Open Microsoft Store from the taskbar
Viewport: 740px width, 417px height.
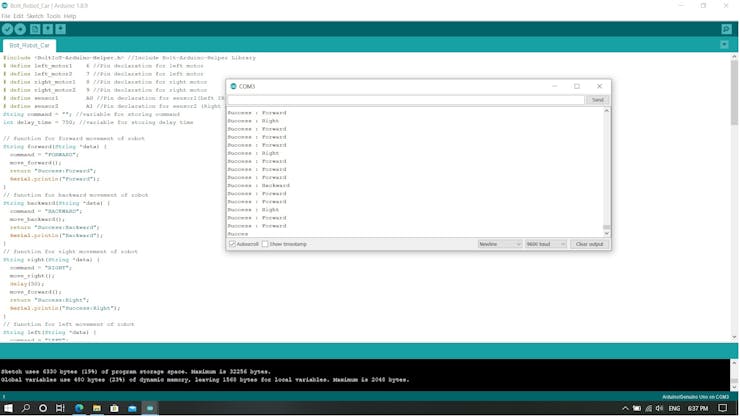click(x=114, y=408)
